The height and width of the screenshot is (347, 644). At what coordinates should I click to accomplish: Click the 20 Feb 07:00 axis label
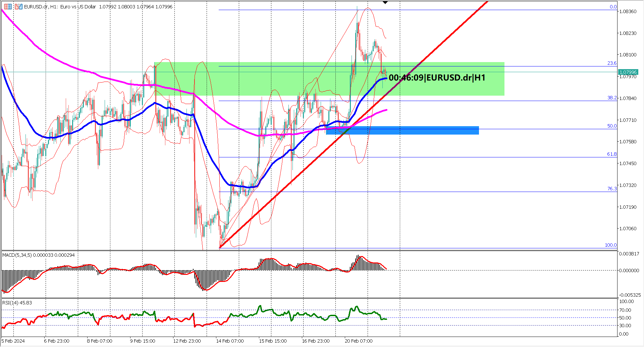click(359, 341)
